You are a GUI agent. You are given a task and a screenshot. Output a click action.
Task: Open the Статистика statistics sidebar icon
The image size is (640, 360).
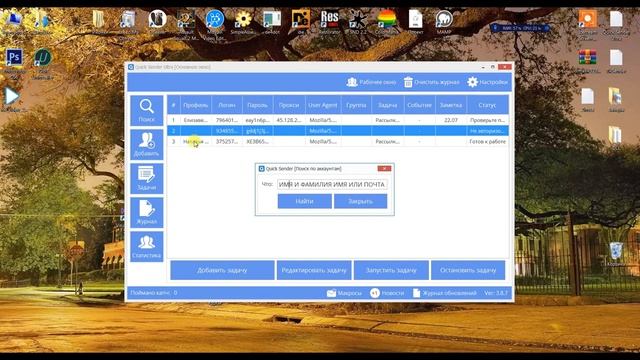(147, 247)
